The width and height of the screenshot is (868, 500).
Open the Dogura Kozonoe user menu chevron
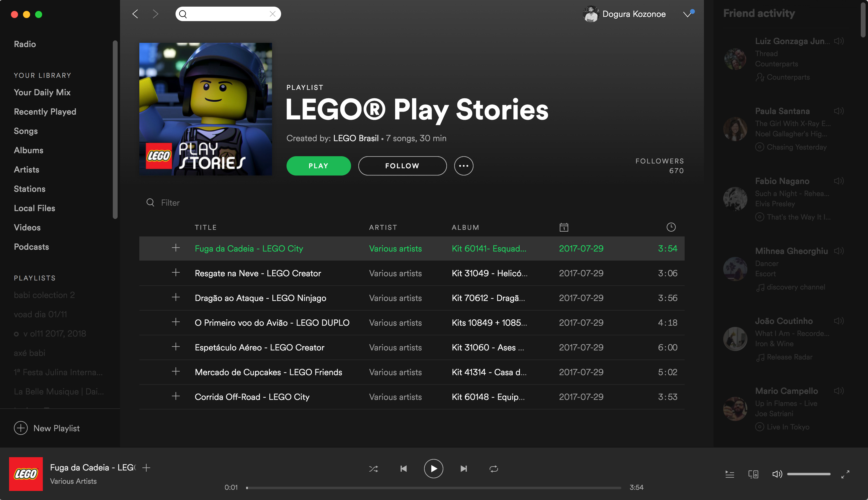coord(687,14)
